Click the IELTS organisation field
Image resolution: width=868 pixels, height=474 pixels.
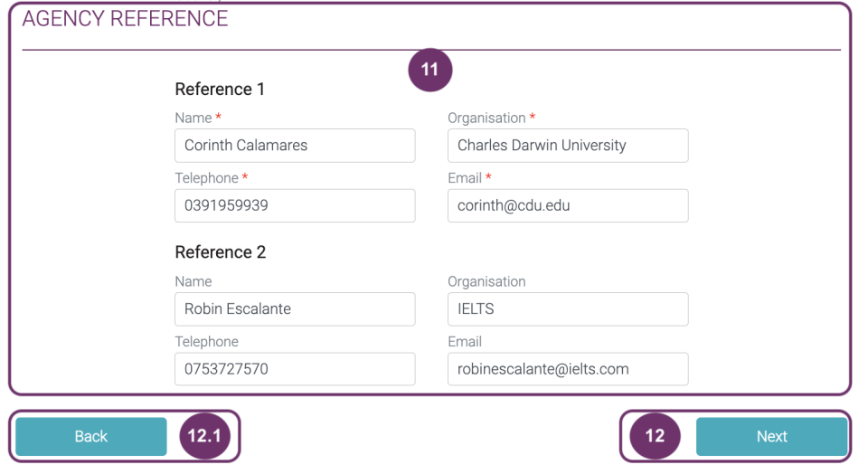tap(568, 309)
